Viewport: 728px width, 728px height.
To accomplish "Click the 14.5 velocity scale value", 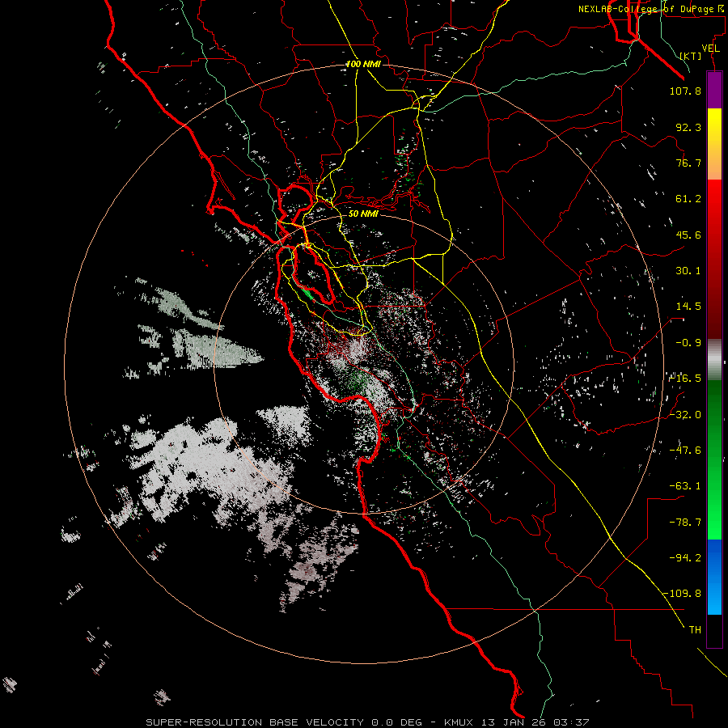I will point(688,307).
